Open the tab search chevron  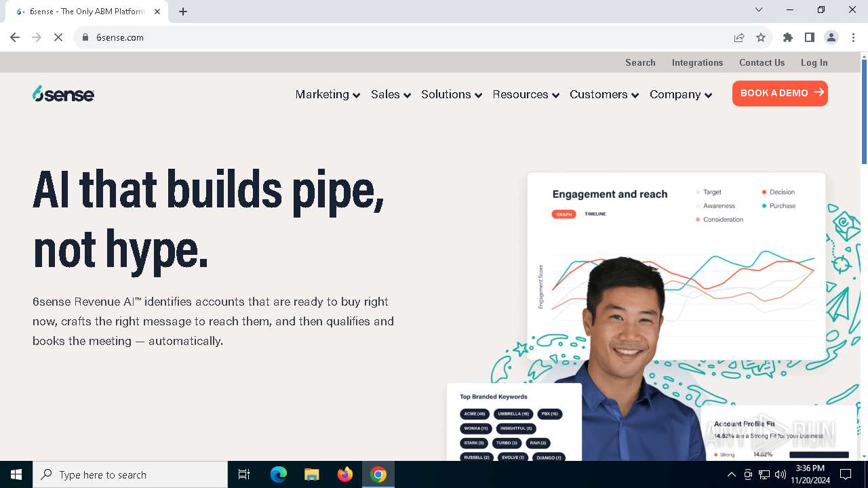pos(759,9)
